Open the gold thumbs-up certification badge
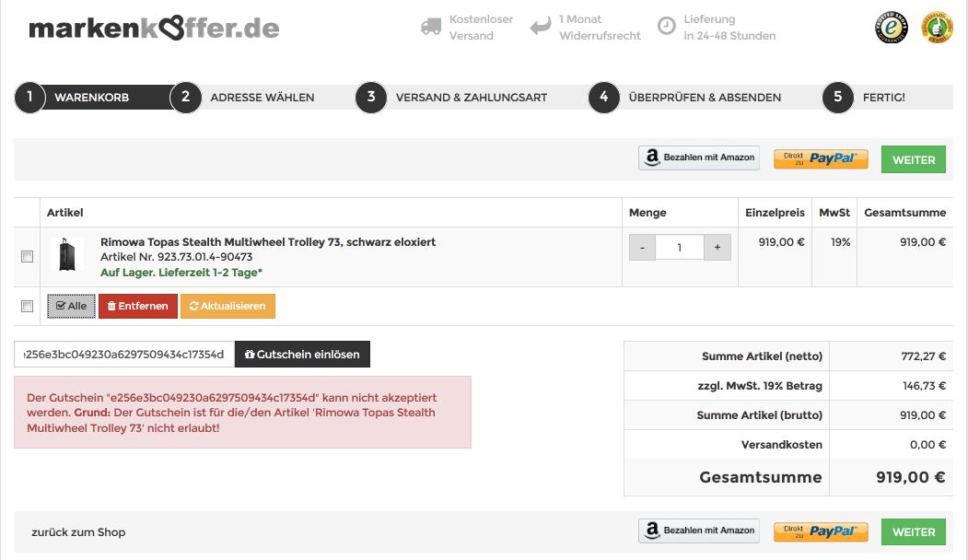Screen dimensions: 968x560 point(937,27)
